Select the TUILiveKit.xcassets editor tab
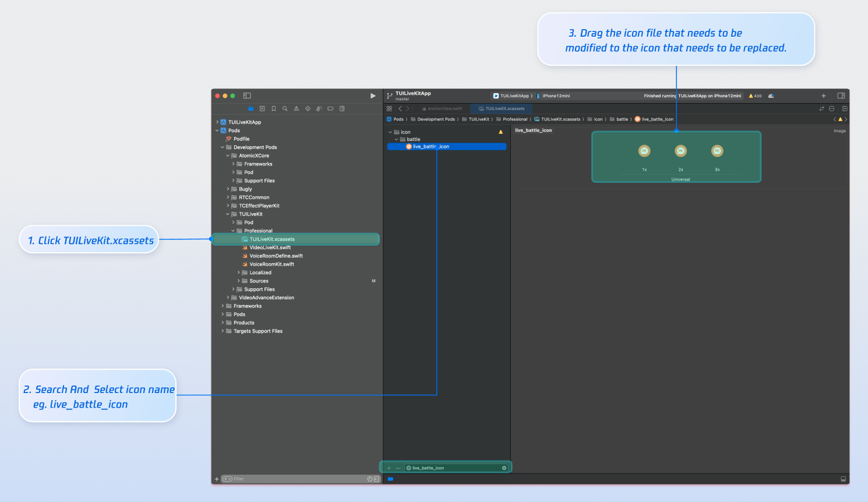This screenshot has width=868, height=502. (502, 109)
